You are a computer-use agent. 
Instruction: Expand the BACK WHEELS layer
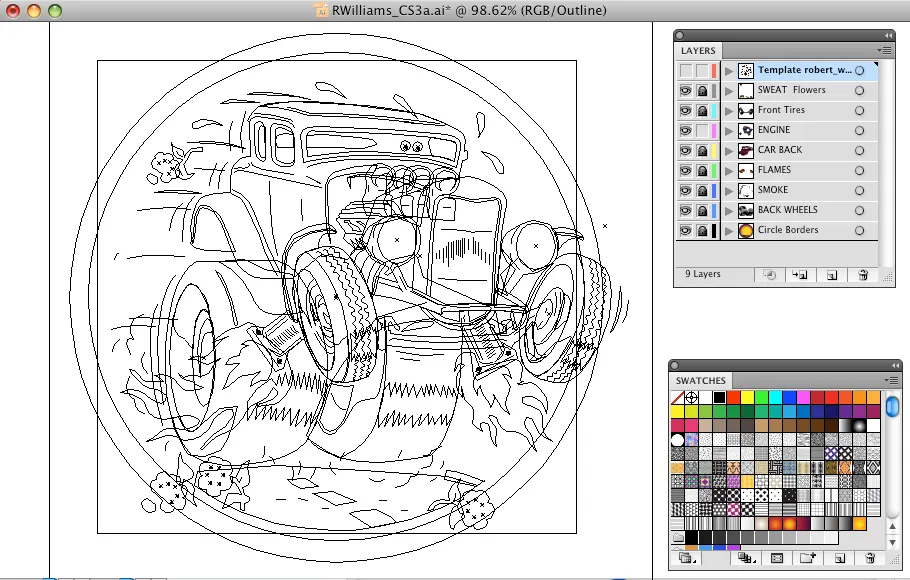click(x=729, y=211)
